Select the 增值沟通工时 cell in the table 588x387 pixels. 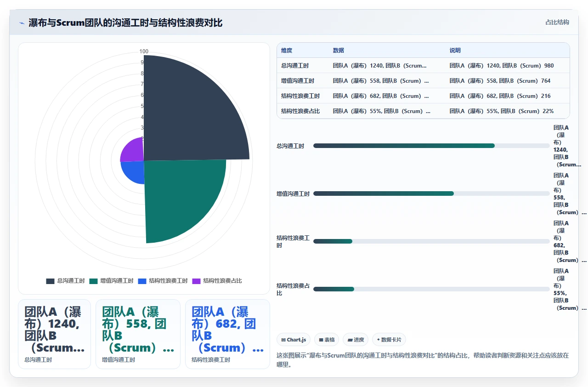tap(303, 81)
